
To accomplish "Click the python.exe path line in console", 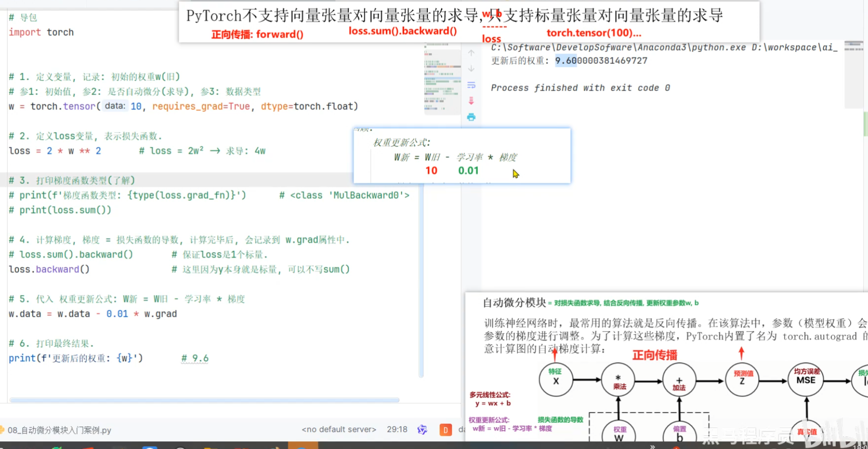I will pyautogui.click(x=664, y=47).
